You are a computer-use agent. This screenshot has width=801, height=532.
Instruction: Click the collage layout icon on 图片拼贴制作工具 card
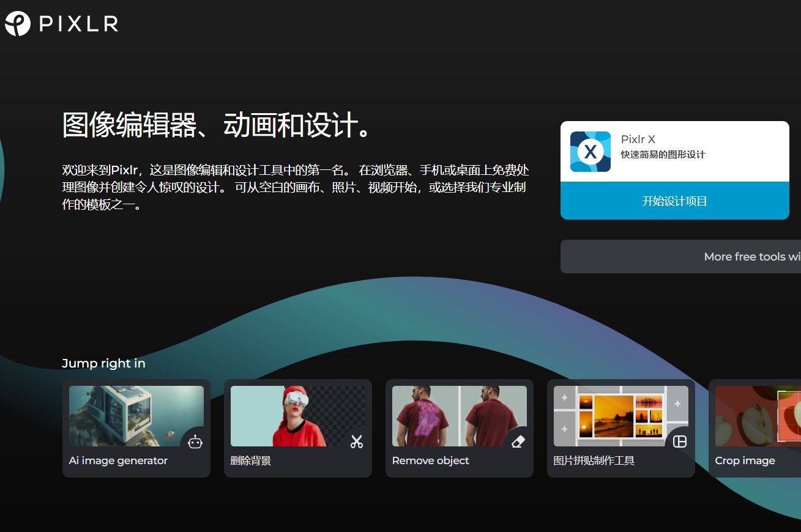(x=680, y=441)
